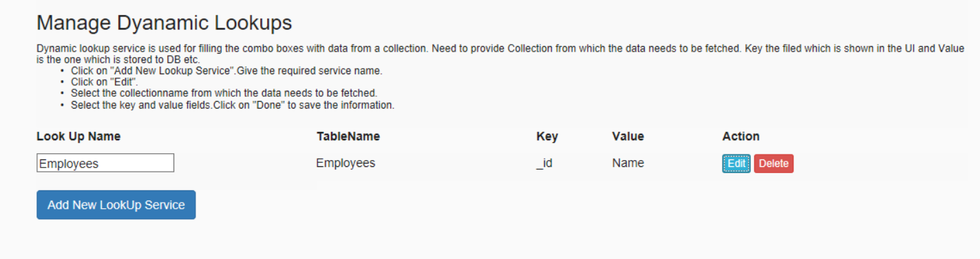Click the 'stored to DB etc.' text line

[x=118, y=60]
